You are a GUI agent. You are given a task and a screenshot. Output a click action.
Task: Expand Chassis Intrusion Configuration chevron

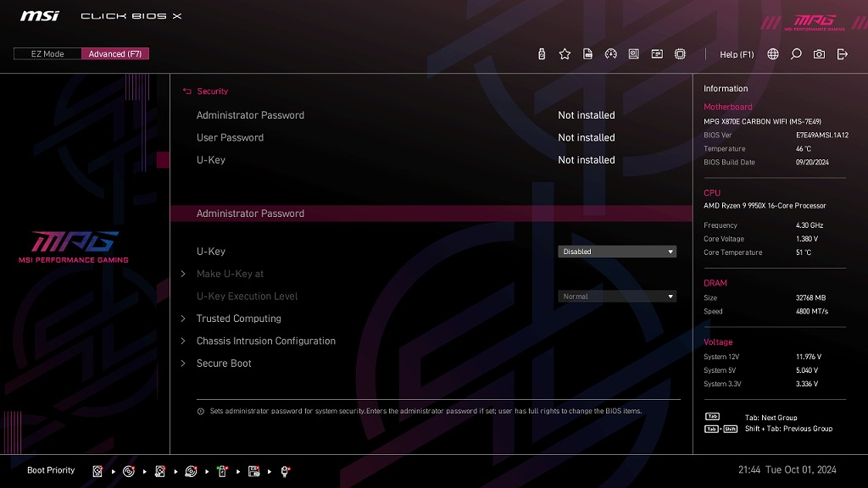(183, 341)
